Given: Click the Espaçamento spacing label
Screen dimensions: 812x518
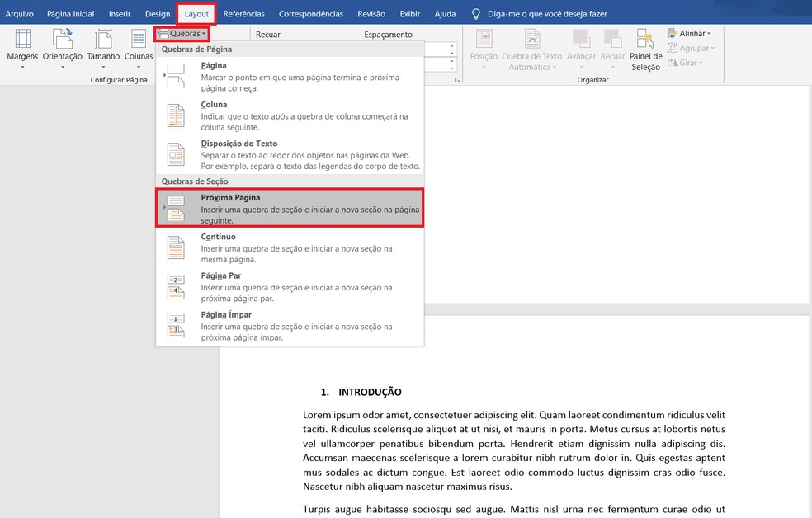Looking at the screenshot, I should click(388, 35).
